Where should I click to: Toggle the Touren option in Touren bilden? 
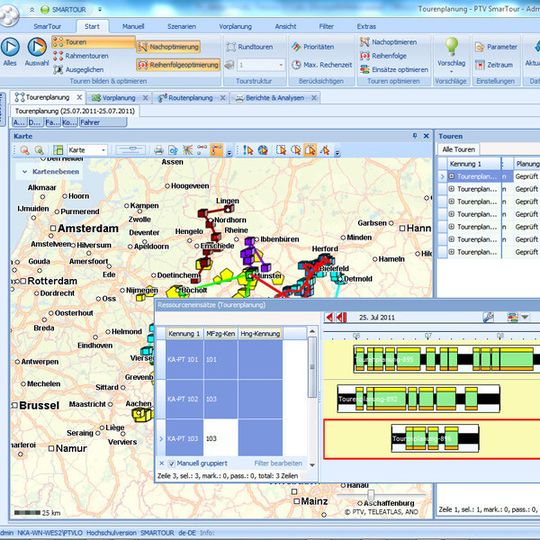pos(93,42)
